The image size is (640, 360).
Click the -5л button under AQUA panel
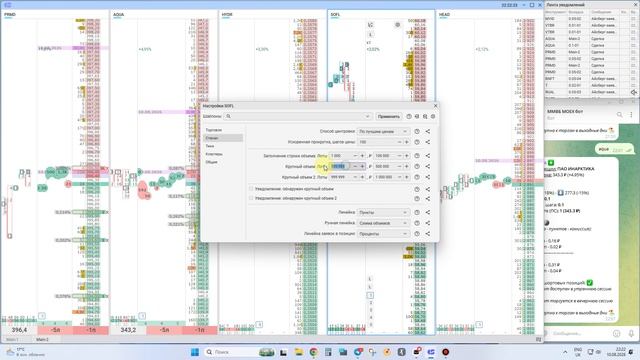coord(164,330)
